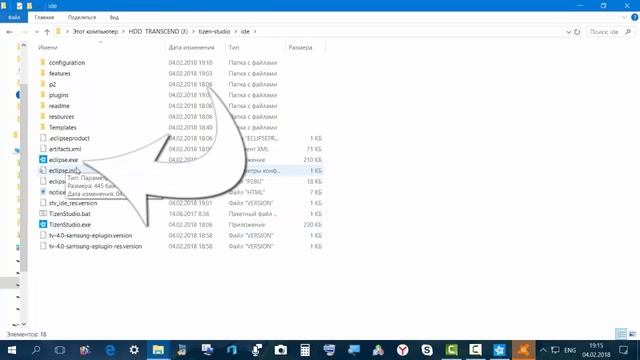Open Tizen Studio icon on the taskbar
Screen dimensions: 640x360
[x=500, y=350]
